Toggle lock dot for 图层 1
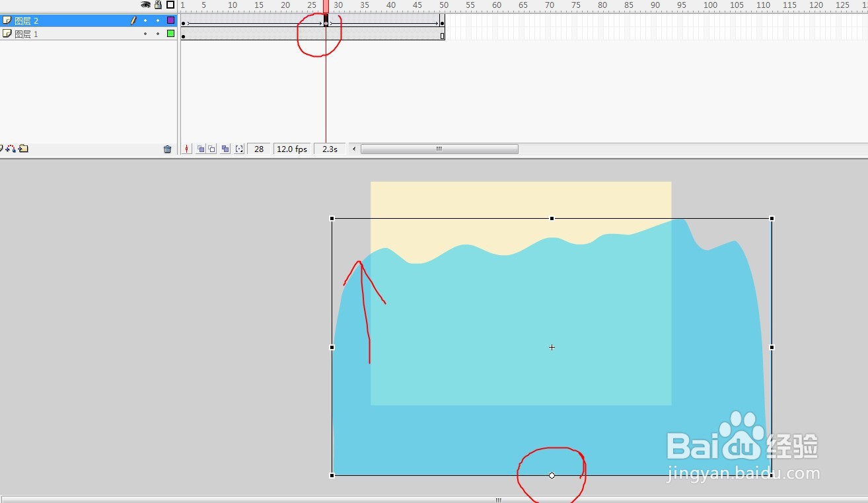Viewport: 868px width, 503px height. pyautogui.click(x=158, y=34)
